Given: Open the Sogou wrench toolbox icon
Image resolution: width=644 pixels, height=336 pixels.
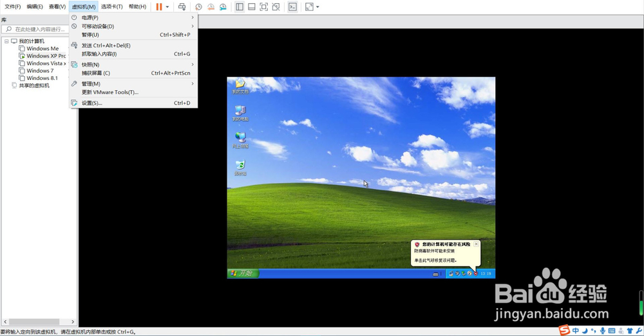Looking at the screenshot, I should [x=639, y=331].
